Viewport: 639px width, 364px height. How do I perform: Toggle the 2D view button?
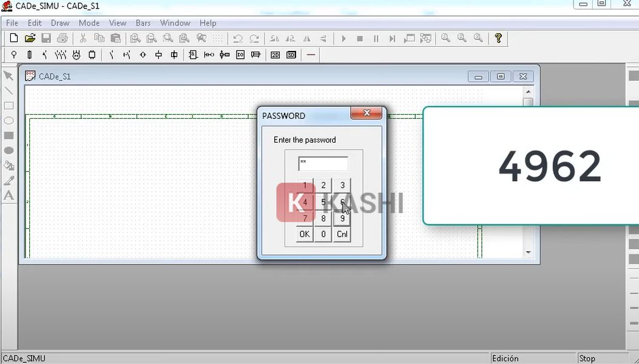point(275,55)
